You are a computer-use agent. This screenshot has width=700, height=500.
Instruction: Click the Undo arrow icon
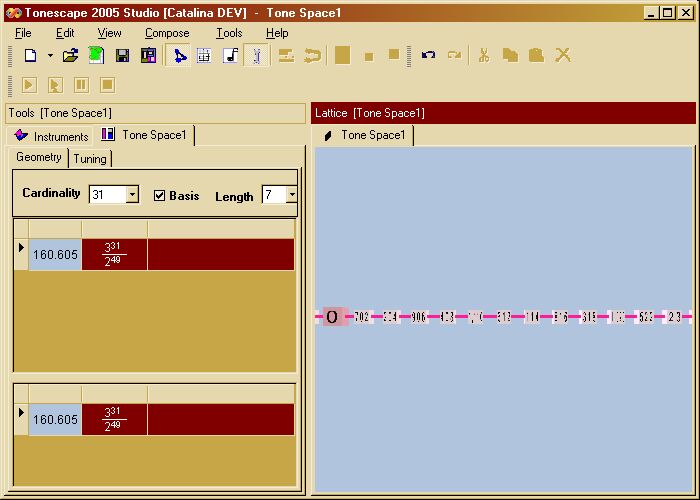428,55
